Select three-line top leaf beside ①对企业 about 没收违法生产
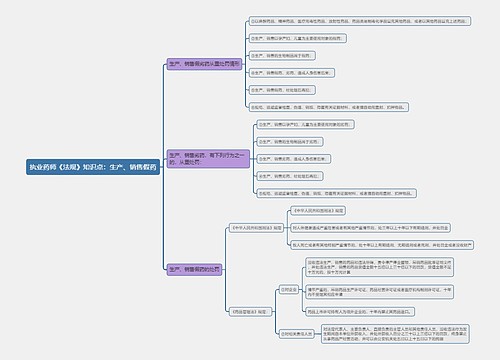The height and width of the screenshot is (360, 500). (379, 267)
